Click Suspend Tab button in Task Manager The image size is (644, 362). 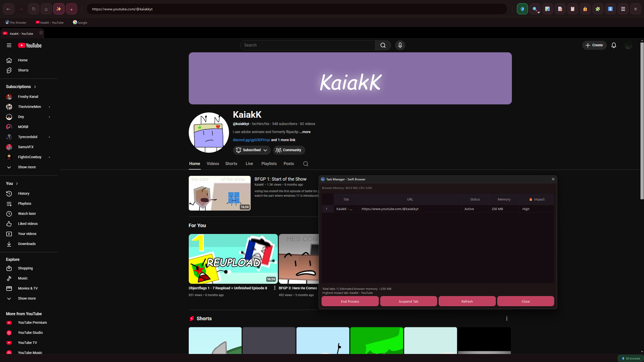(408, 301)
